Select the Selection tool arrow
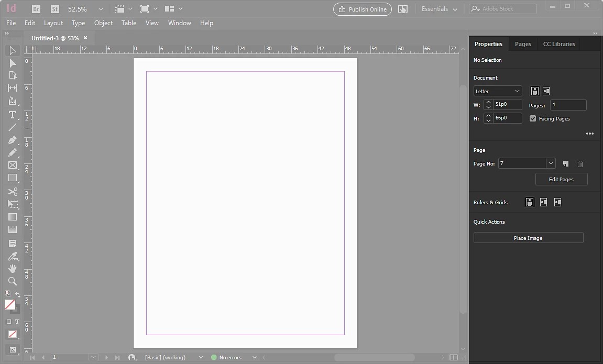Viewport: 603px width, 364px height. point(12,50)
